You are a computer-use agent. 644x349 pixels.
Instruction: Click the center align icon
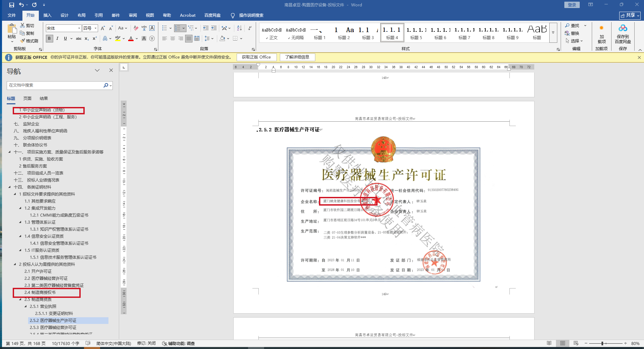click(173, 38)
